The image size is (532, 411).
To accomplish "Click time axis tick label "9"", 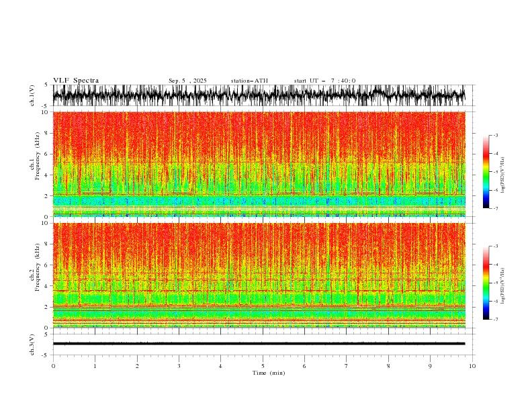I will pos(430,366).
